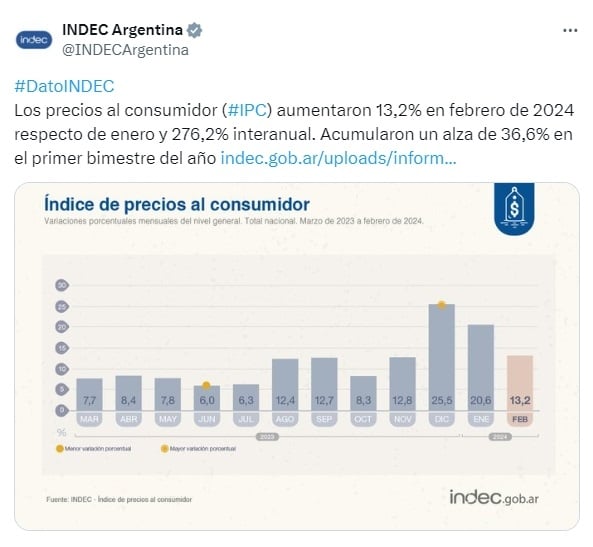
Task: Open the chart image titled Índice de precios
Action: (x=297, y=356)
